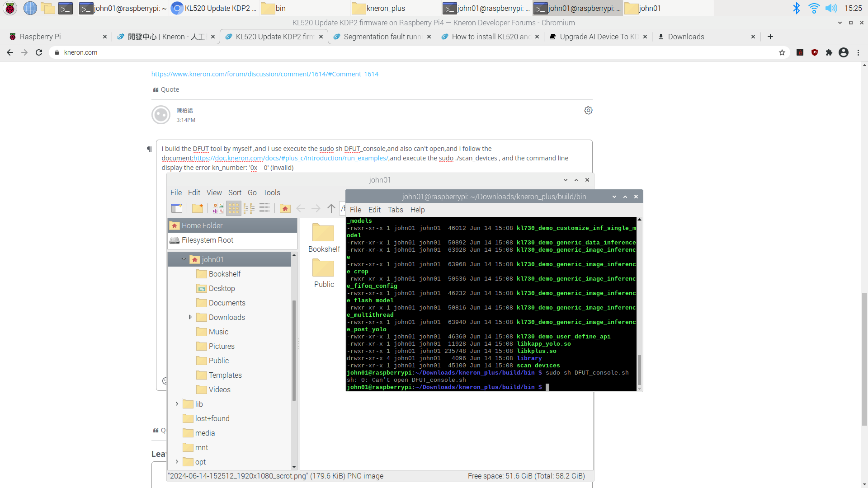Open the doc.kneron.com run_examples link
Viewport: 868px width, 488px height.
click(x=290, y=158)
